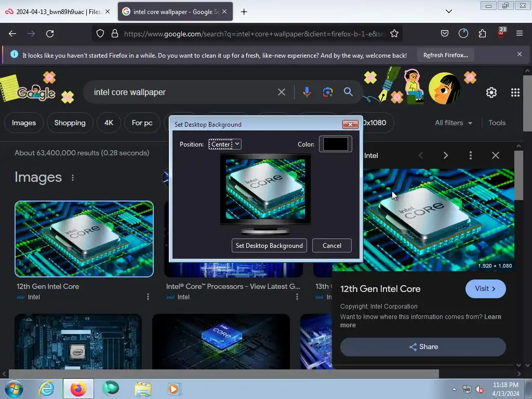This screenshot has height=399, width=532.
Task: Open more options for Intel Core Processors result
Action: [x=297, y=297]
